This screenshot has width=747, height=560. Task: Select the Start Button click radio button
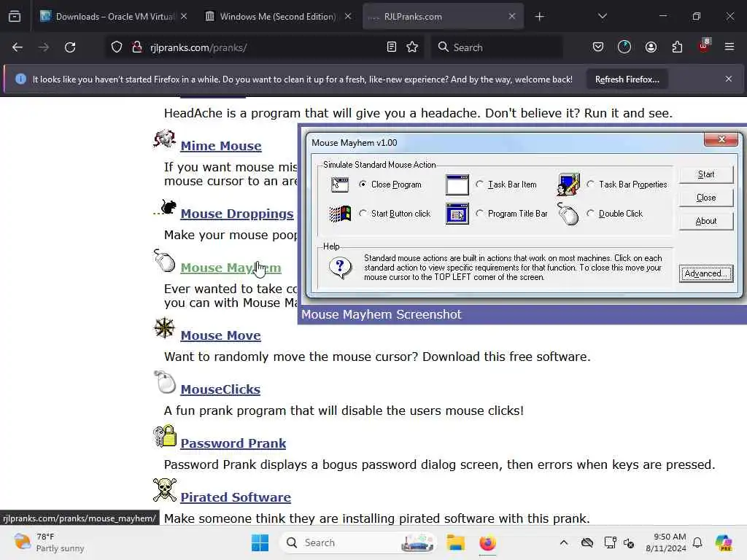pos(363,214)
